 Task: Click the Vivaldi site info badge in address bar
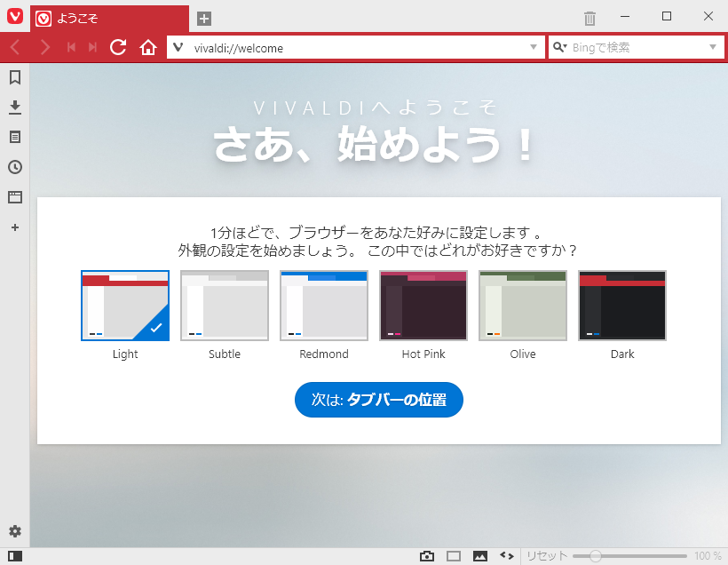(x=178, y=47)
